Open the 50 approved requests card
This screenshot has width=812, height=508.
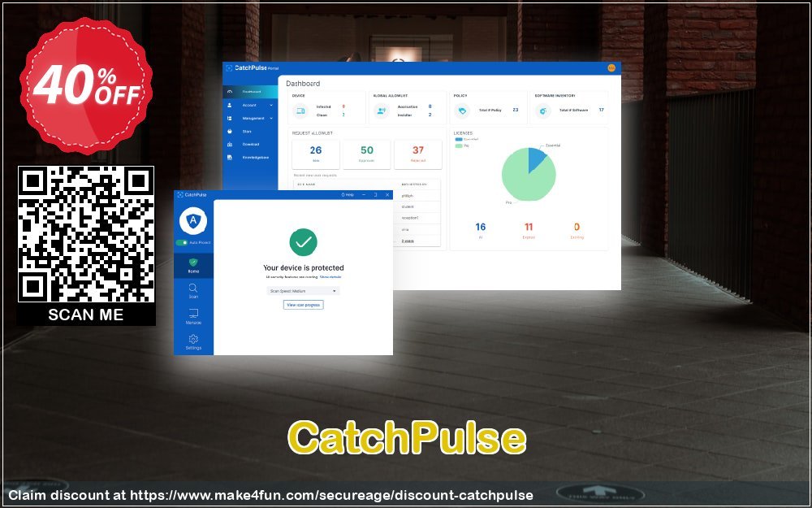367,154
